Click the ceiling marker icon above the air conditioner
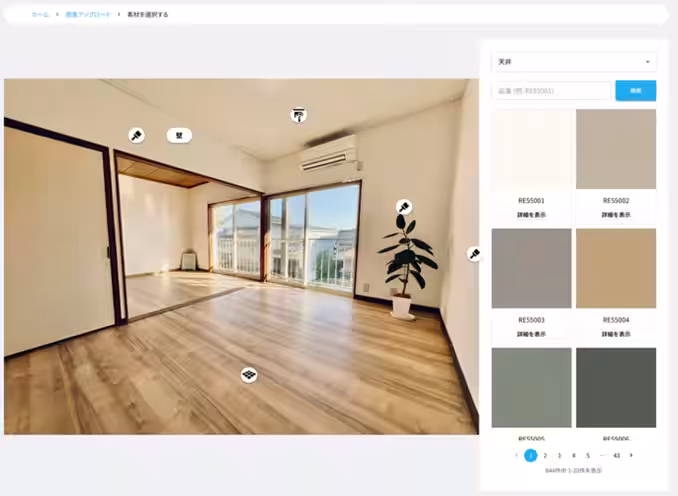This screenshot has width=678, height=496. [298, 115]
